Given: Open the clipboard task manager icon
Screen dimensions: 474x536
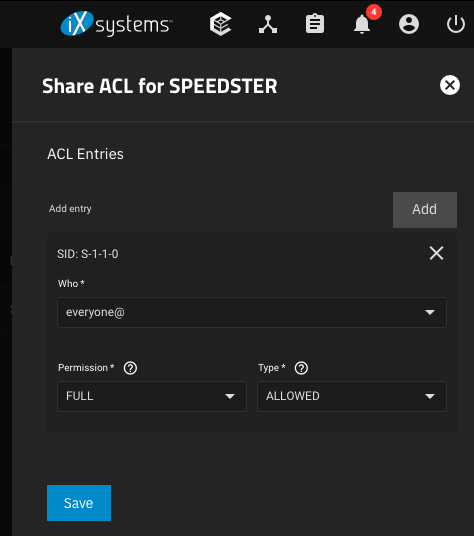Looking at the screenshot, I should pos(315,24).
